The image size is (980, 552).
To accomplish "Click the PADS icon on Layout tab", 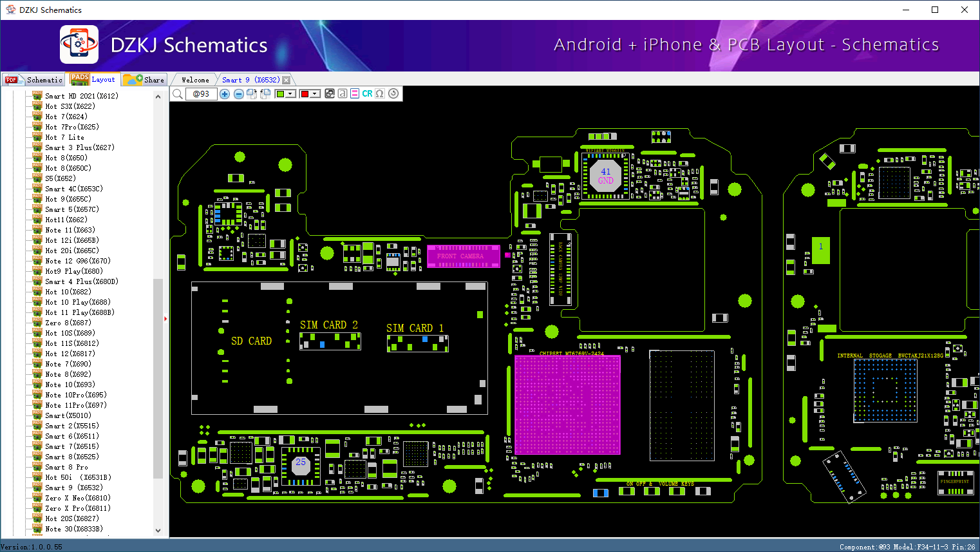I will [x=80, y=79].
